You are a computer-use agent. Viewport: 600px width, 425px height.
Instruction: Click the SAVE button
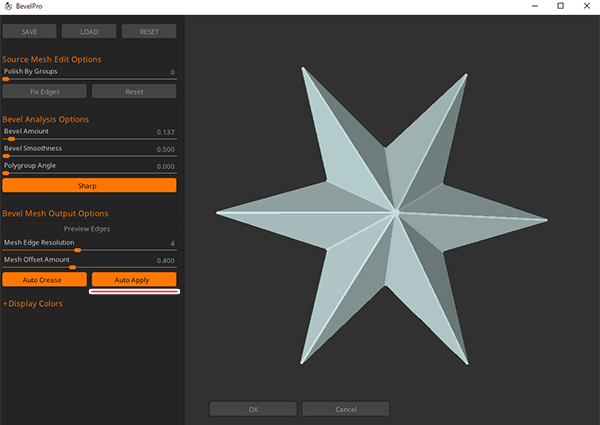29,31
